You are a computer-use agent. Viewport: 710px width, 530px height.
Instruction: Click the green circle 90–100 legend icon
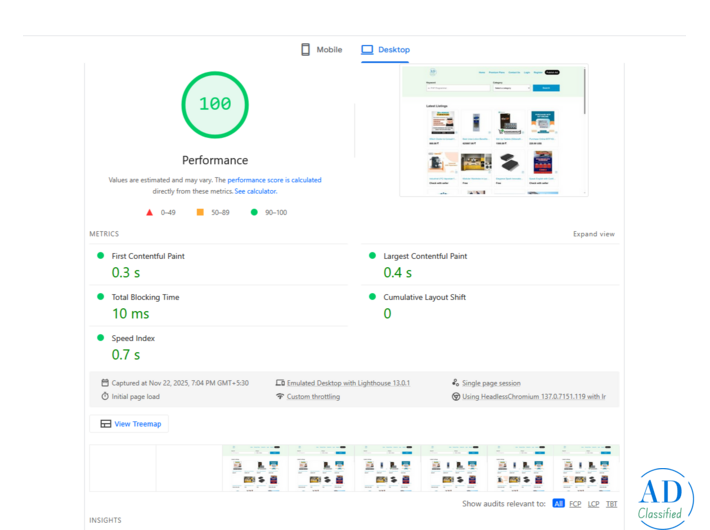[x=254, y=212]
